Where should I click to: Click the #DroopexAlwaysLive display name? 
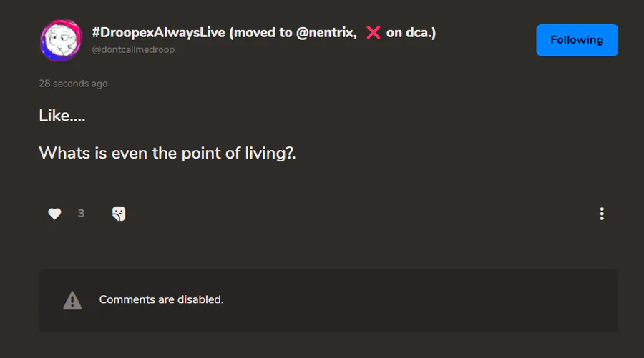[158, 33]
